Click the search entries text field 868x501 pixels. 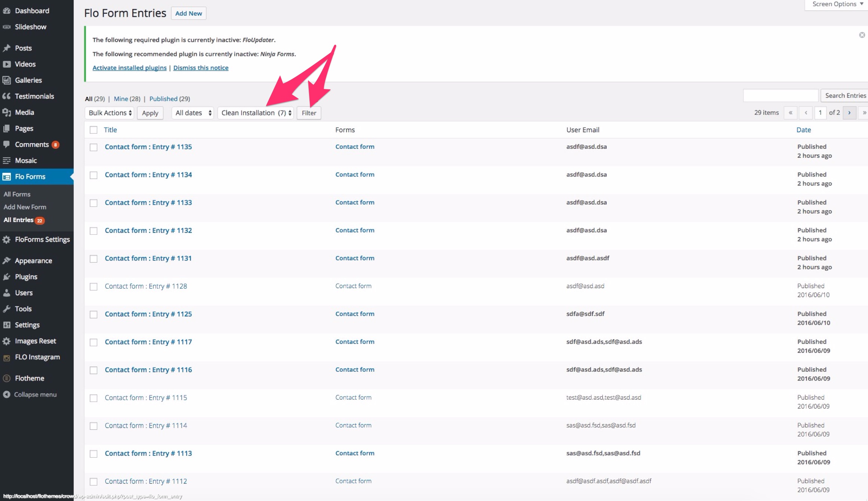pyautogui.click(x=781, y=96)
